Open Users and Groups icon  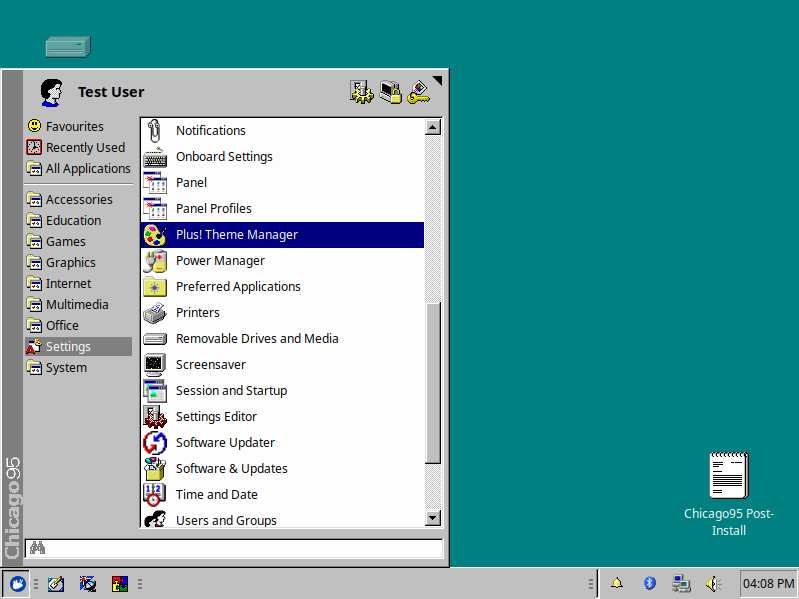[x=154, y=519]
